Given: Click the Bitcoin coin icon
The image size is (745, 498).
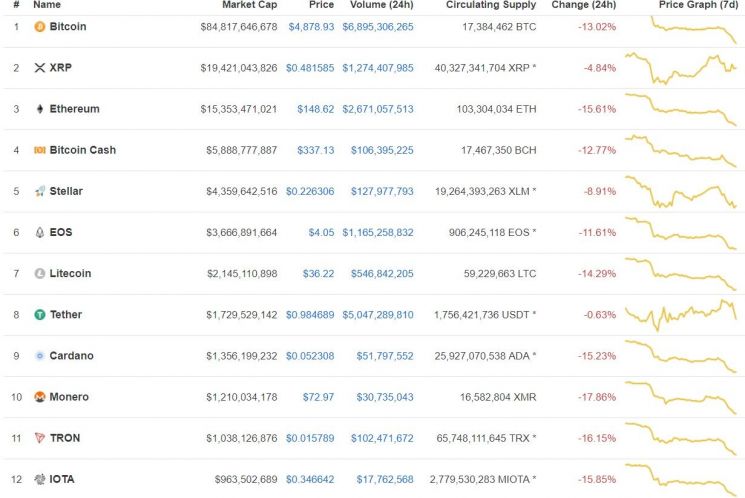Looking at the screenshot, I should [40, 26].
